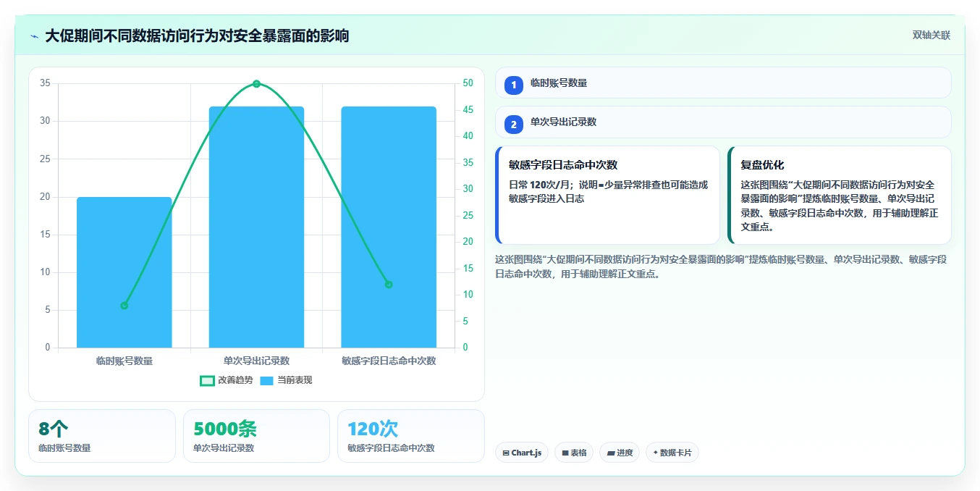The width and height of the screenshot is (980, 491).
Task: Click the right axis value 50
Action: (468, 83)
